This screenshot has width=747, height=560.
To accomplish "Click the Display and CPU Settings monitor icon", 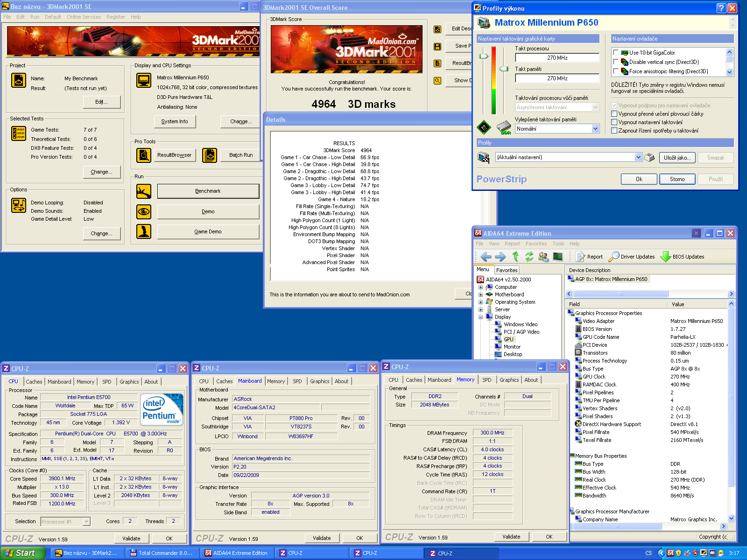I will point(144,80).
